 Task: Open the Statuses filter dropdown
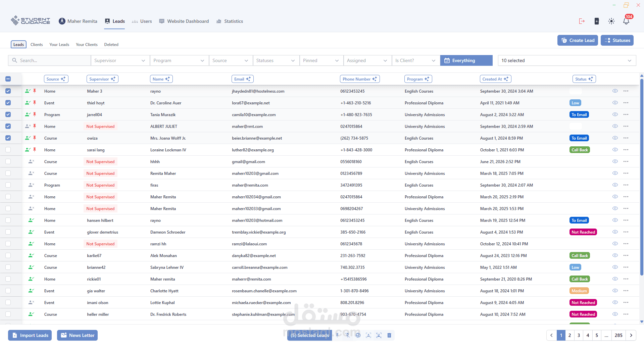pos(276,60)
